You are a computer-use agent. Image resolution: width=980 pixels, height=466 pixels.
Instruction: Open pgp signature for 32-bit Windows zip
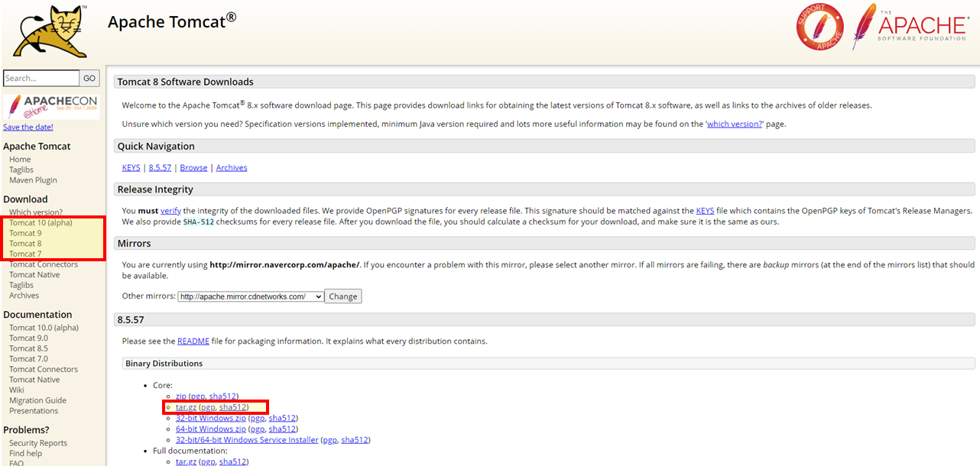click(258, 418)
